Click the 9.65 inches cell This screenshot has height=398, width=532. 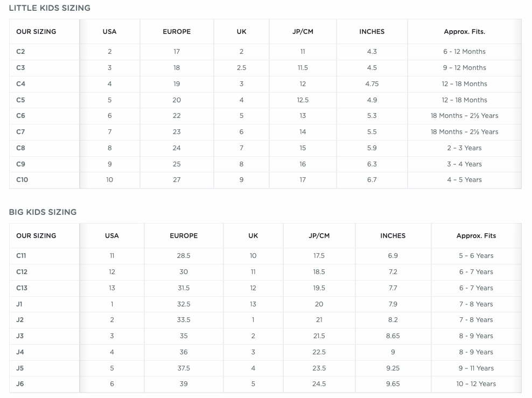point(393,384)
